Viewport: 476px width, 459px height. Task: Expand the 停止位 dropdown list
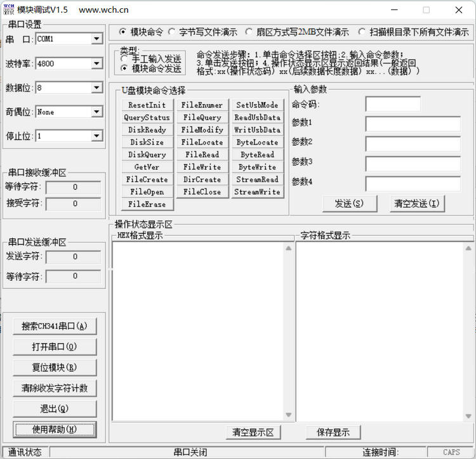pos(96,136)
